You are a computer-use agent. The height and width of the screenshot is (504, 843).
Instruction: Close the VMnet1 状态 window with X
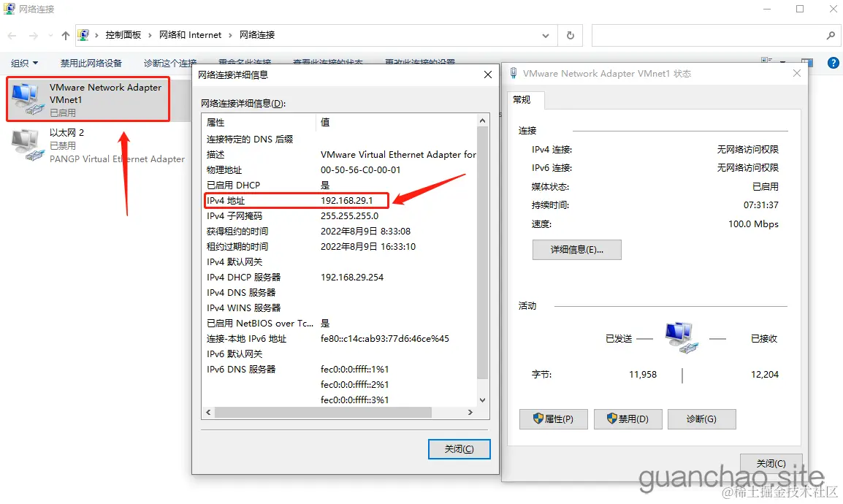[x=797, y=73]
